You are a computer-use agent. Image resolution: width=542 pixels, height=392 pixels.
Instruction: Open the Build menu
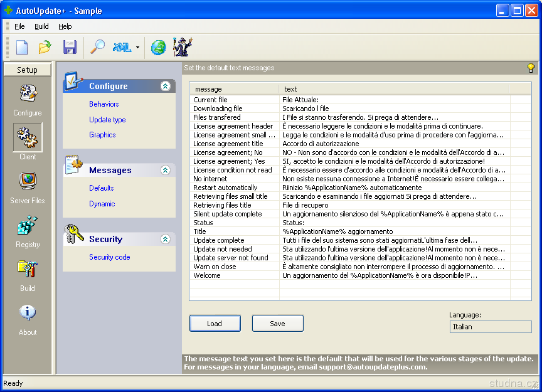(x=41, y=26)
